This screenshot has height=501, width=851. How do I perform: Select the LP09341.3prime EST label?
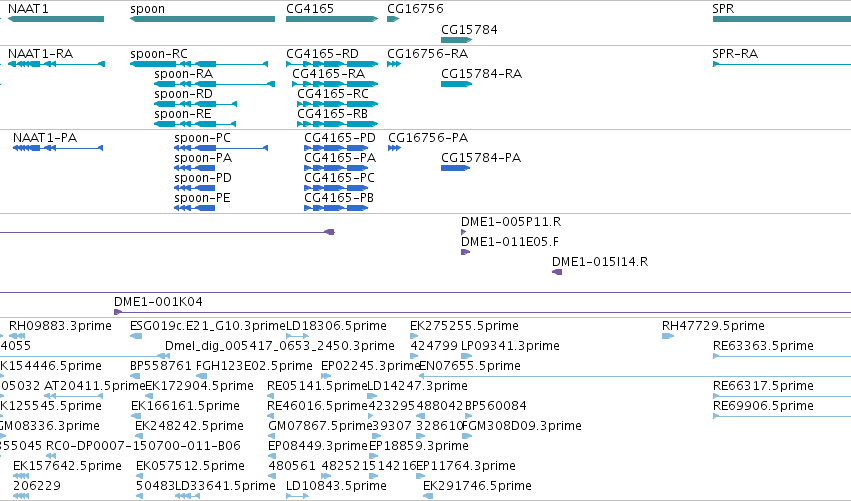pos(510,346)
